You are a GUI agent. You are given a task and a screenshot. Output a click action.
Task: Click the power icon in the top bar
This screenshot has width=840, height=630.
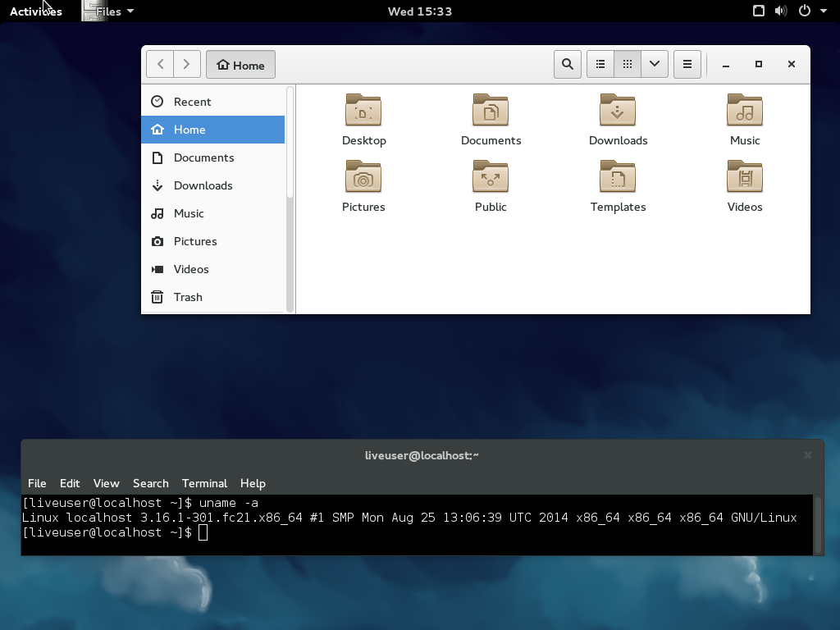click(803, 11)
